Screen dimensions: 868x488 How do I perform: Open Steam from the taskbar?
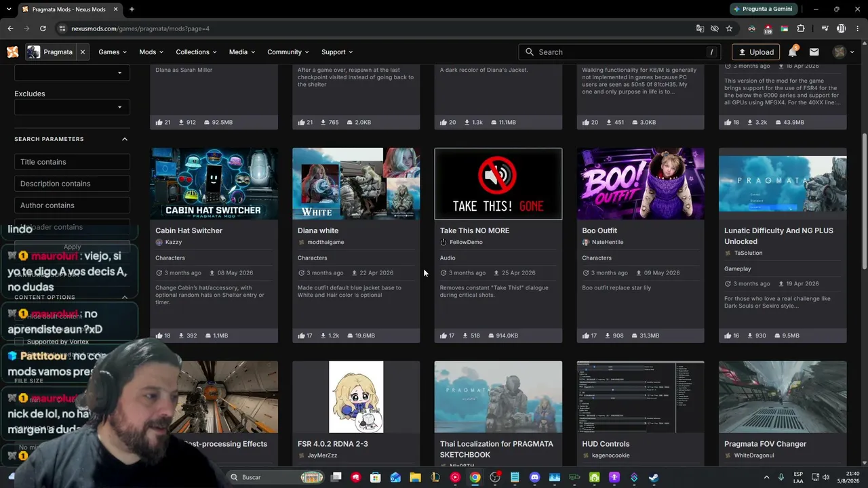[x=653, y=477]
